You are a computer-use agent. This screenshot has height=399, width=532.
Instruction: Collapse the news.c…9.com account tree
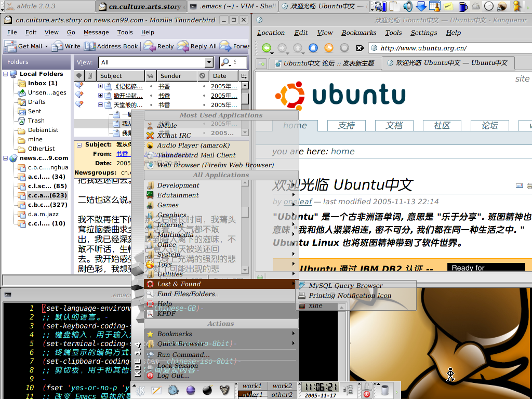click(5, 158)
